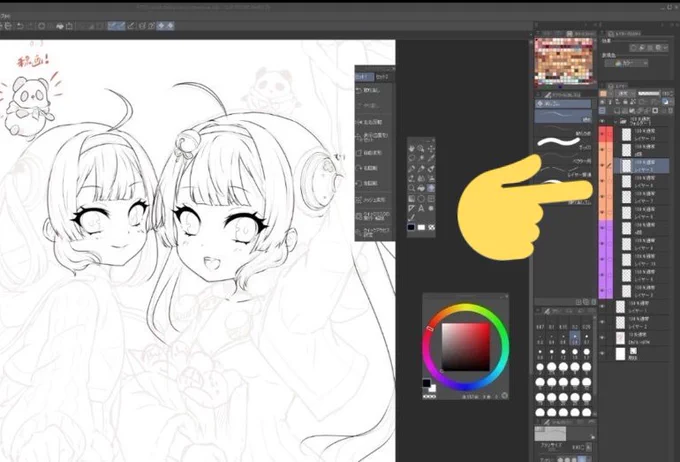The image size is (680, 462).
Task: Click the saturation square in color wheel
Action: tap(465, 346)
